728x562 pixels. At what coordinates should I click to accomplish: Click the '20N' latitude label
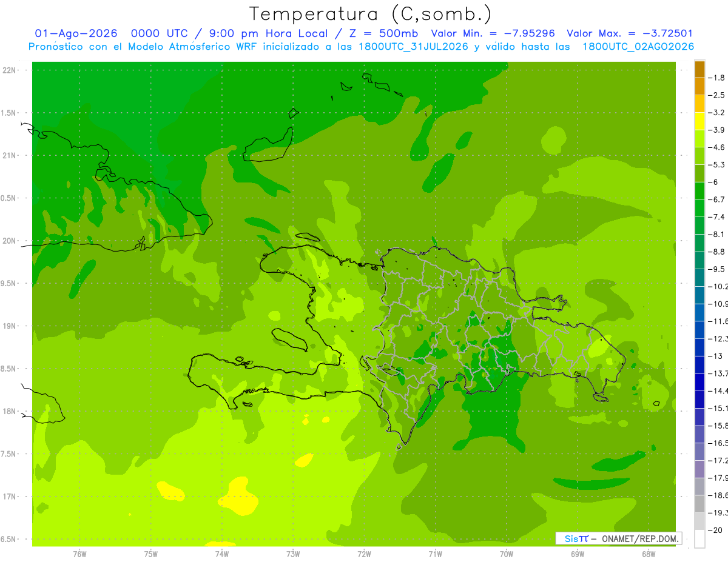(10, 241)
